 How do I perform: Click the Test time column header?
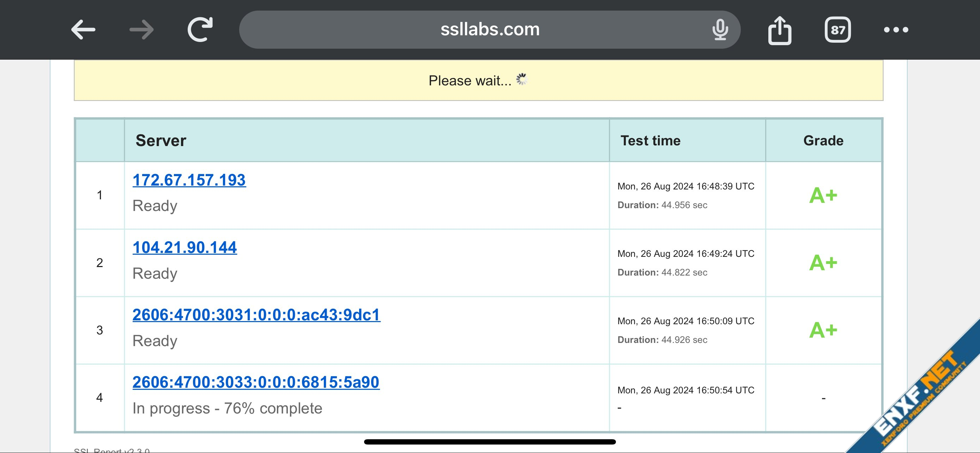click(x=650, y=141)
